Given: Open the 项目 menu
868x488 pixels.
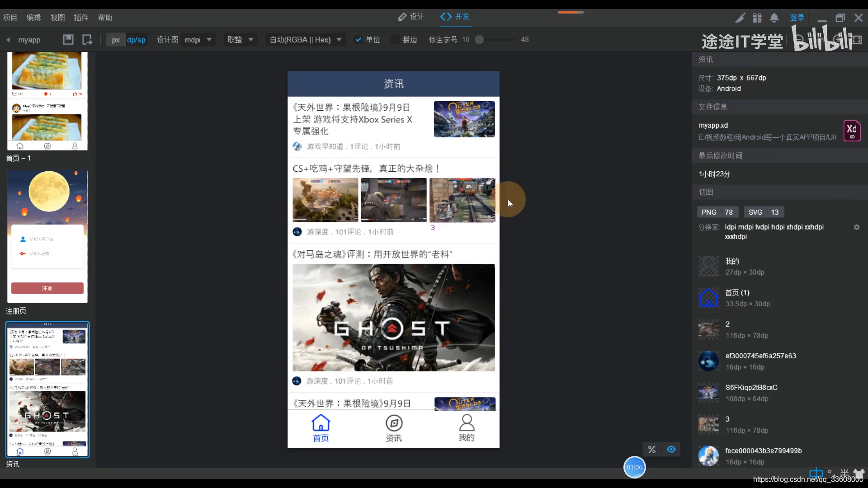Looking at the screenshot, I should 10,18.
